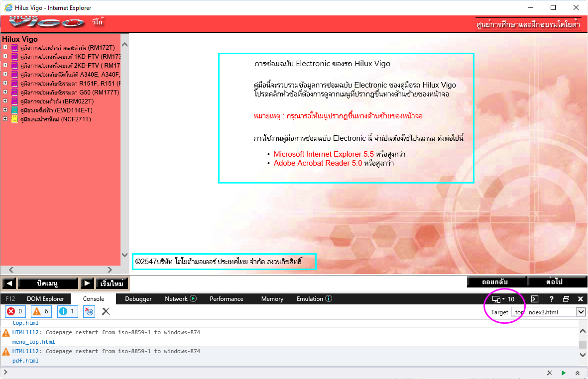
Task: Open the menu_top.html console source link
Action: tap(34, 342)
